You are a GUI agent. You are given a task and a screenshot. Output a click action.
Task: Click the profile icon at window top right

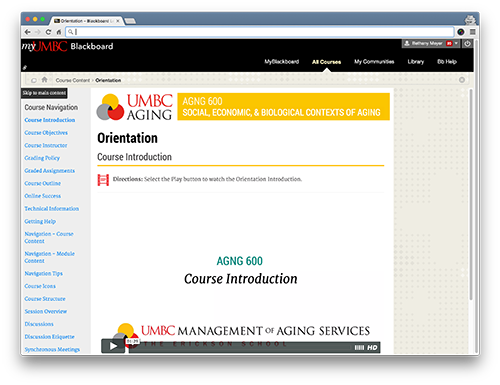(470, 20)
